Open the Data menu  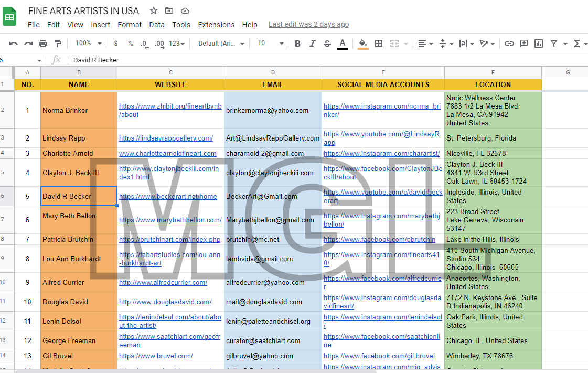point(157,25)
